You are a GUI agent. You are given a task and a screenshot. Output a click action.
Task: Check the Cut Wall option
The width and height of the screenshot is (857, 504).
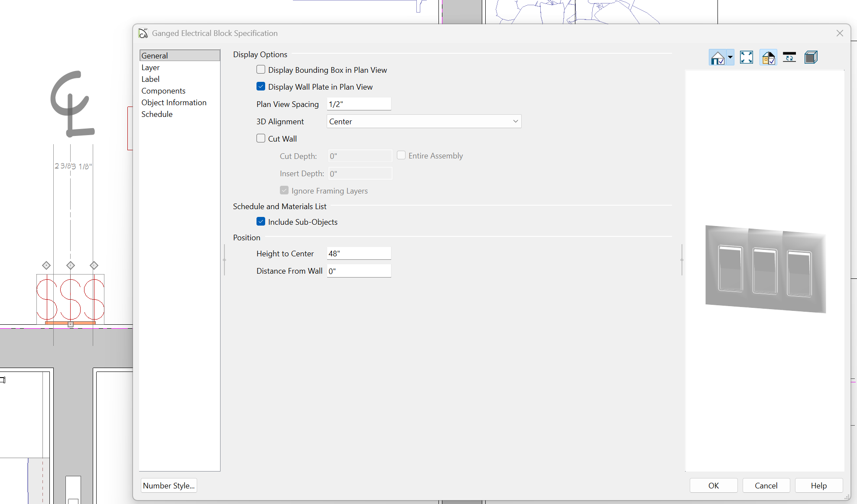pos(261,139)
